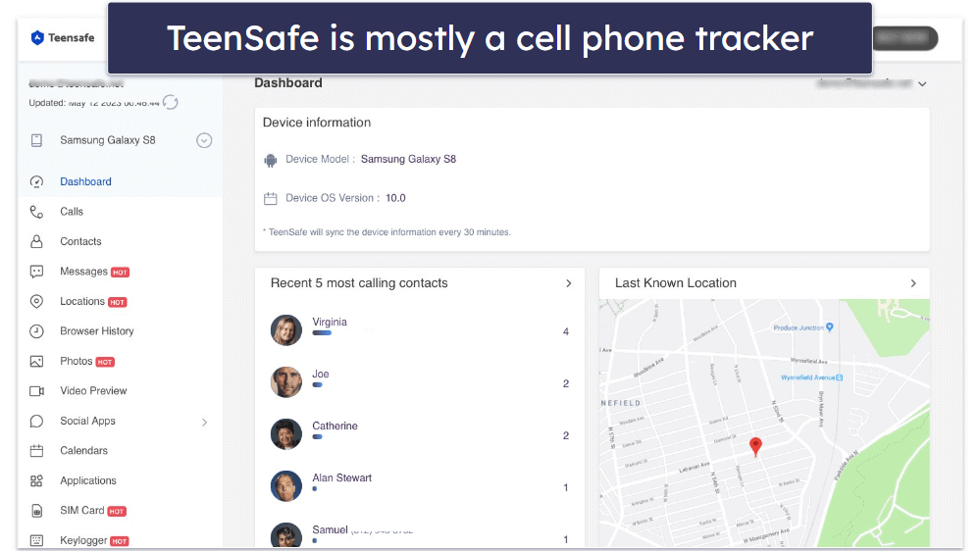Click the HOT badge next to Photos
980x551 pixels.
[106, 362]
